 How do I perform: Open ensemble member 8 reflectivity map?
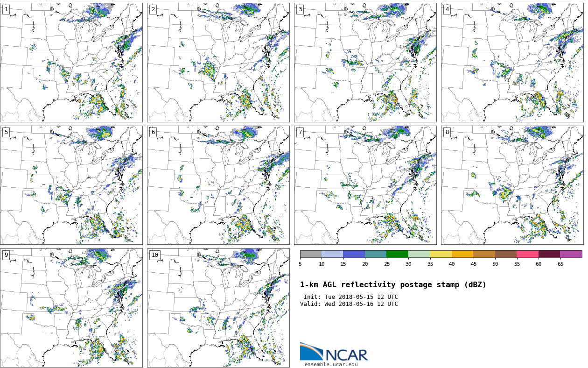(512, 185)
